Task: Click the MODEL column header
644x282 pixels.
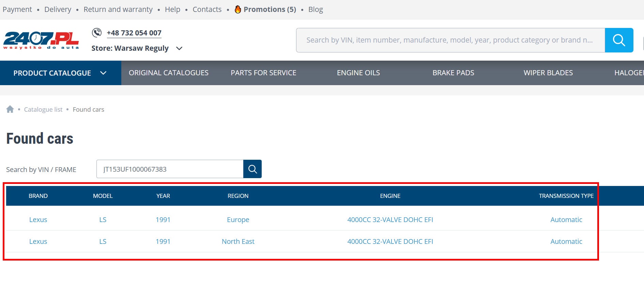Action: (103, 196)
